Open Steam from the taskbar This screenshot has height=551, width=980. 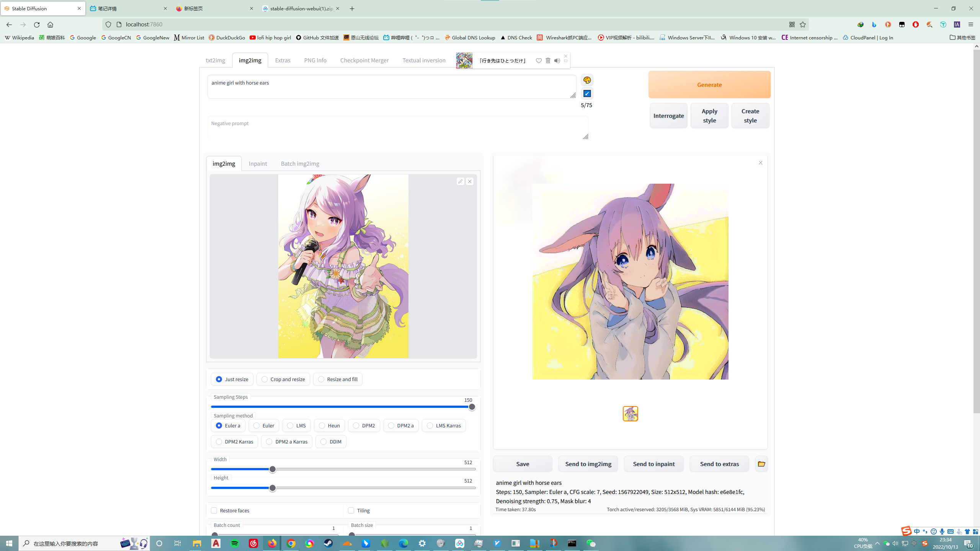point(328,543)
